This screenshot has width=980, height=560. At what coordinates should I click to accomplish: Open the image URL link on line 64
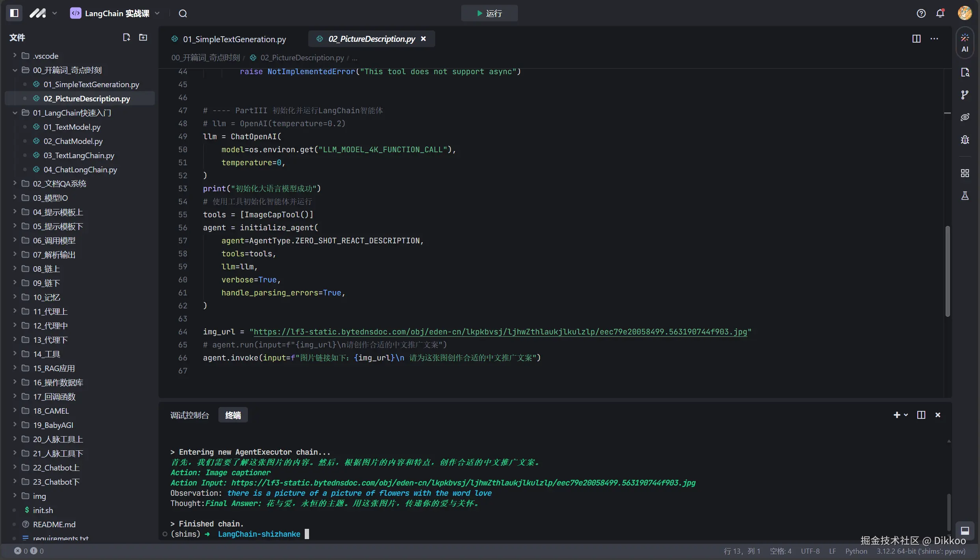click(500, 332)
